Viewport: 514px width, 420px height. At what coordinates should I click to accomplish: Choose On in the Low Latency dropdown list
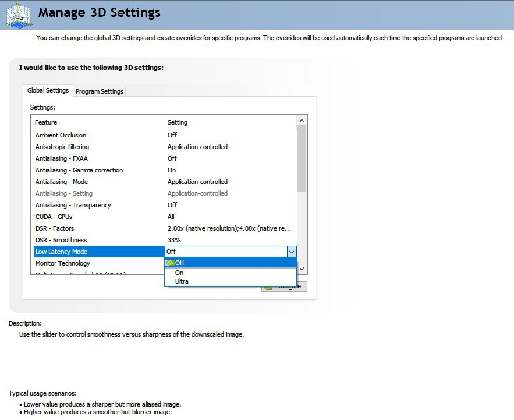coord(231,273)
